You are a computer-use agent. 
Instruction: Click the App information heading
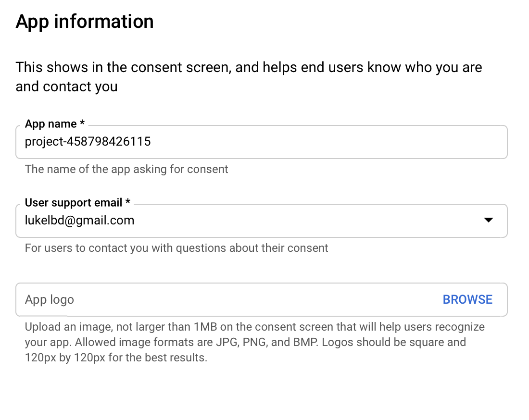85,21
